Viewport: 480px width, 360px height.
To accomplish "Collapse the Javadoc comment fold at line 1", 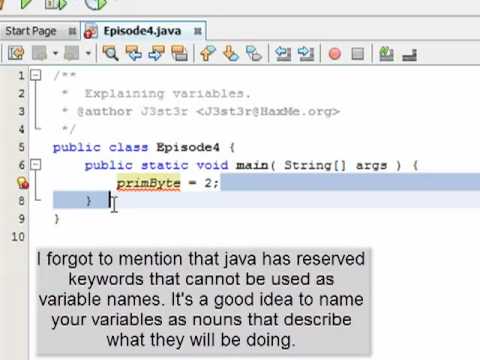I will (x=36, y=75).
